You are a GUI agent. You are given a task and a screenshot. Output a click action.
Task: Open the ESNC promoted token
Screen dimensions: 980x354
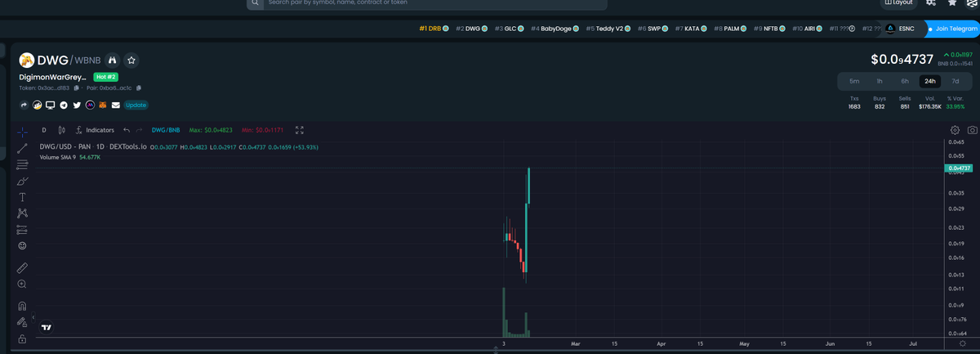tap(901, 29)
